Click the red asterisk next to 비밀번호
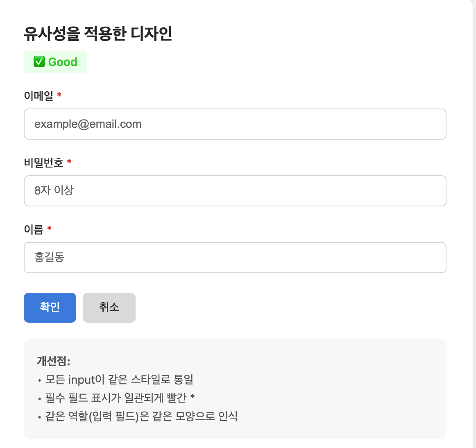Image resolution: width=476 pixels, height=448 pixels. 69,162
